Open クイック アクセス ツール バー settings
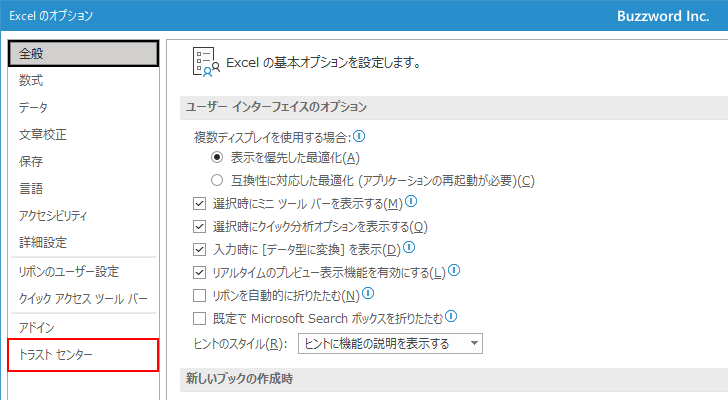The height and width of the screenshot is (400, 728). tap(84, 298)
